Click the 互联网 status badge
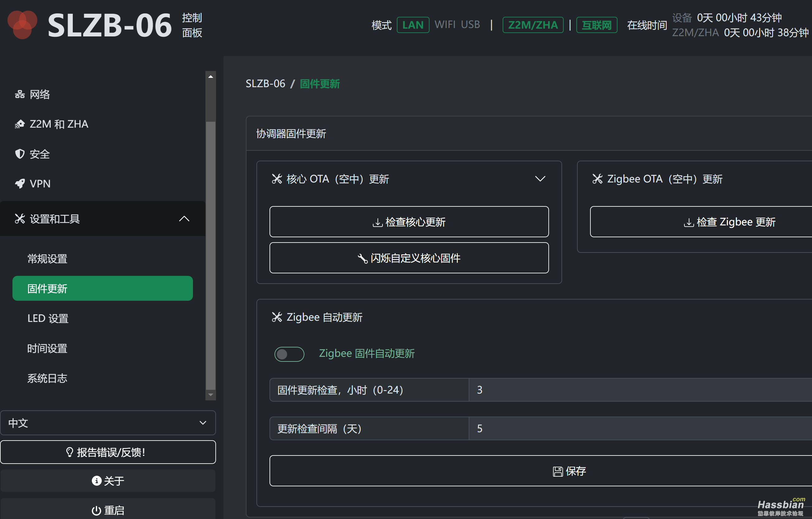Image resolution: width=812 pixels, height=519 pixels. point(597,25)
